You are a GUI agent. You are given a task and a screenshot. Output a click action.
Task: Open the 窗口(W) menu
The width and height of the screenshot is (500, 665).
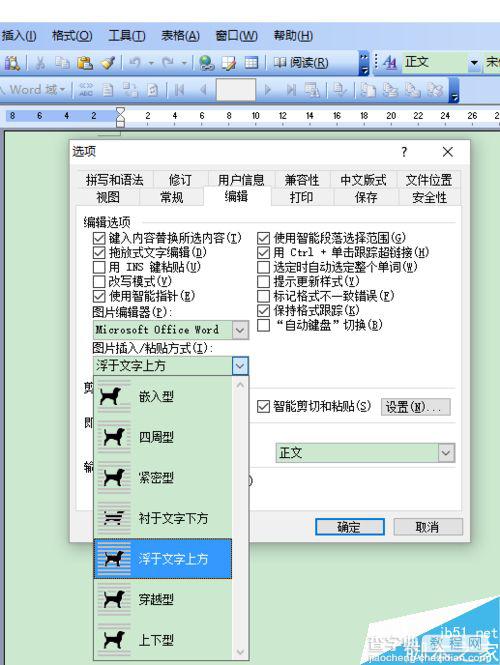[237, 36]
